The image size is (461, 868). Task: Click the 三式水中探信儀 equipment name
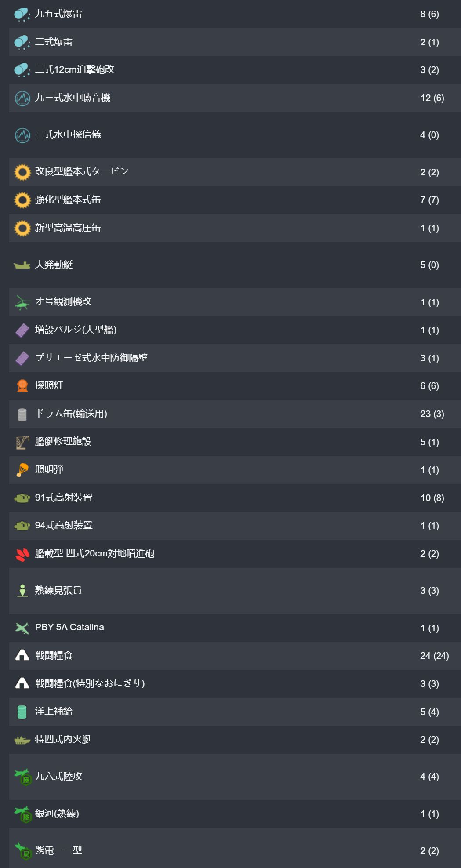[x=68, y=134]
